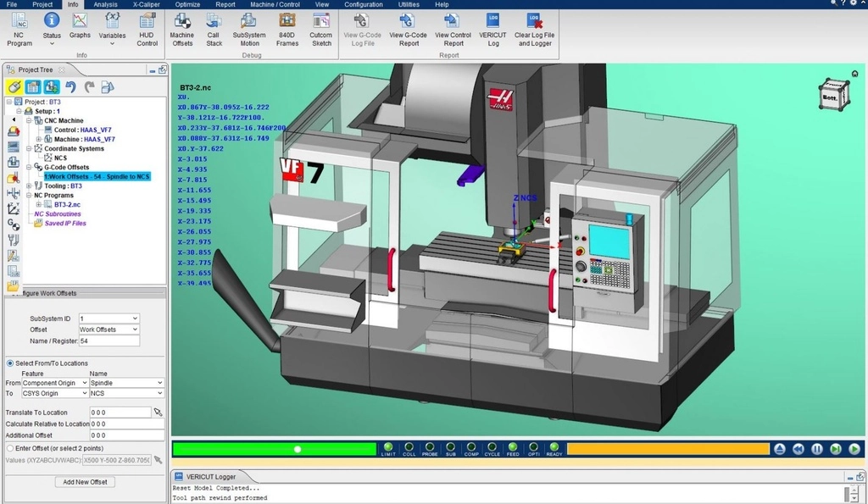This screenshot has height=504, width=868.
Task: Switch to the Machine / Control tab
Action: pos(275,4)
